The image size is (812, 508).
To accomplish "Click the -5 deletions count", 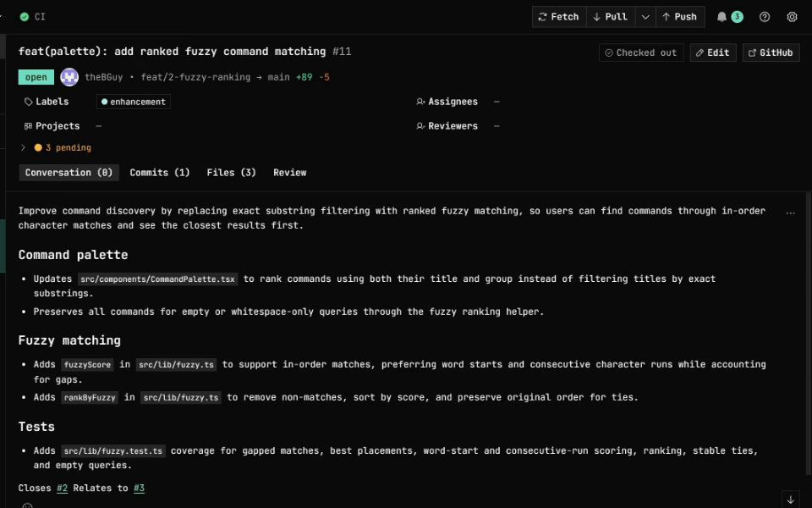I will point(324,77).
